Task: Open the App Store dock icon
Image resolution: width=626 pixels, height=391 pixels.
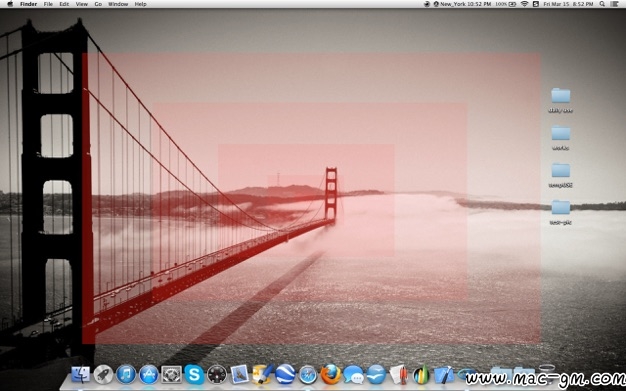Action: point(149,375)
